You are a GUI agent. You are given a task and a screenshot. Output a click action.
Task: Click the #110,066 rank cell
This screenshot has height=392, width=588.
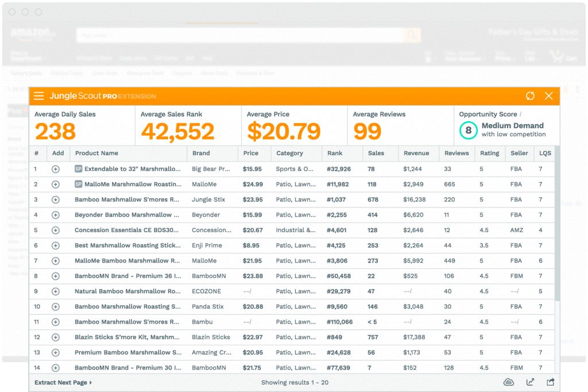point(339,322)
